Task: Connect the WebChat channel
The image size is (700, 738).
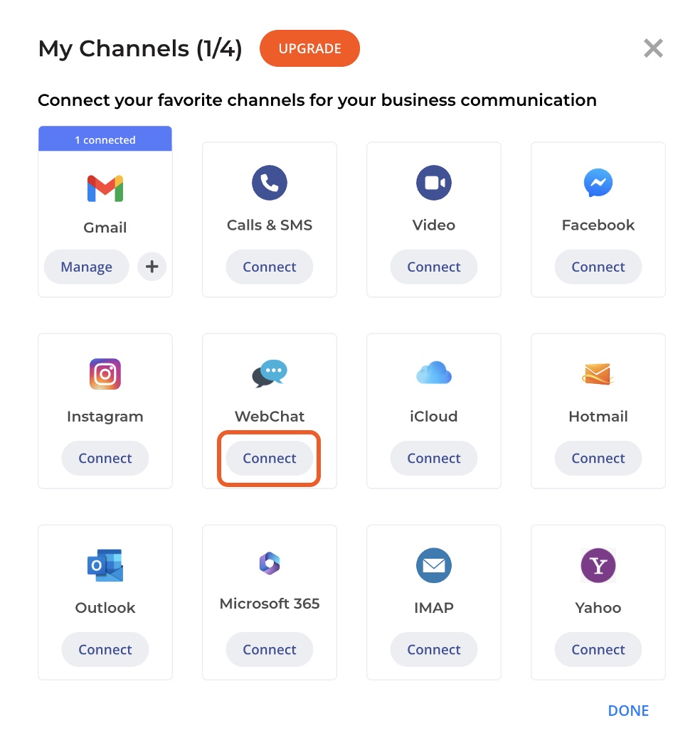Action: coord(270,458)
